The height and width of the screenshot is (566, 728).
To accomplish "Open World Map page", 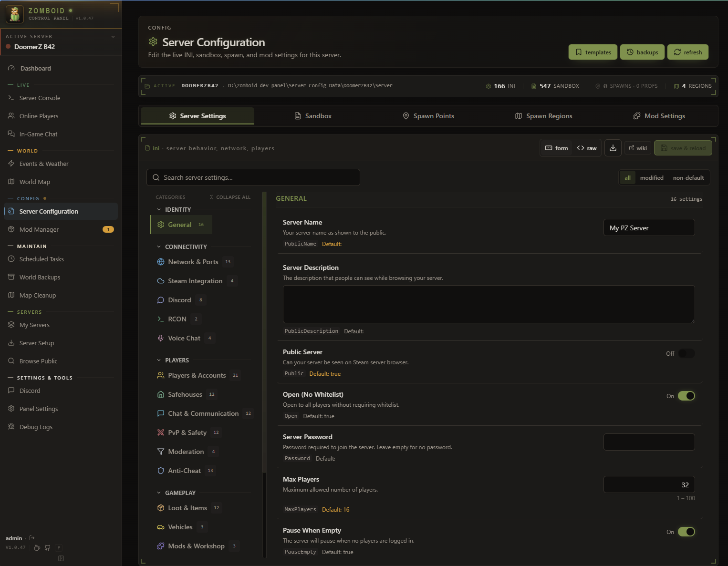I will [61, 182].
